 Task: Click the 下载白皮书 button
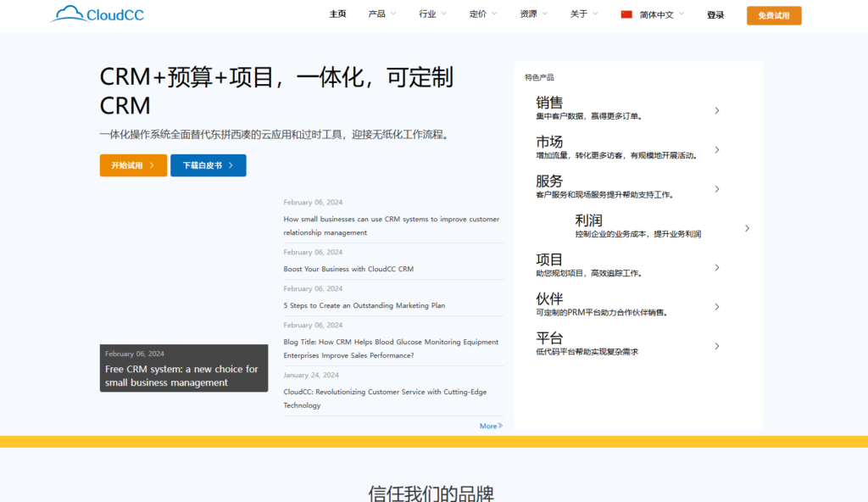click(x=208, y=165)
